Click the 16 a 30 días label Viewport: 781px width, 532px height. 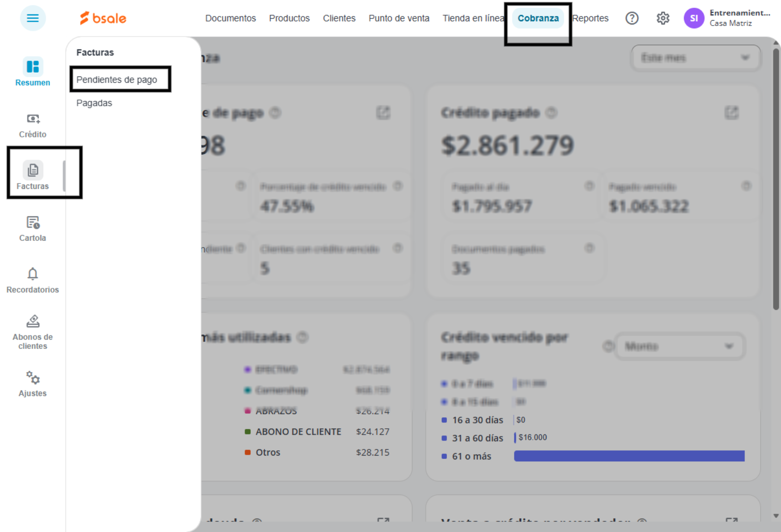point(478,420)
